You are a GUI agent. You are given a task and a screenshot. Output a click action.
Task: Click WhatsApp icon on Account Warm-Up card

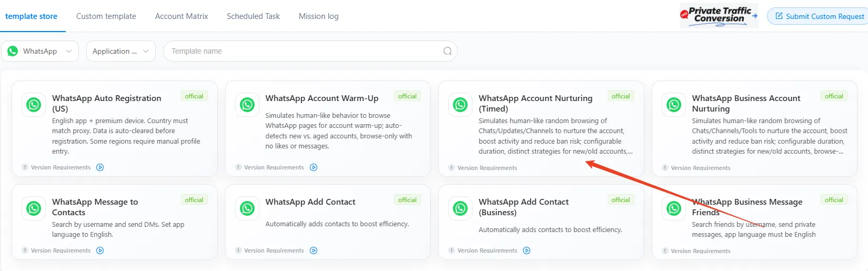pos(247,105)
